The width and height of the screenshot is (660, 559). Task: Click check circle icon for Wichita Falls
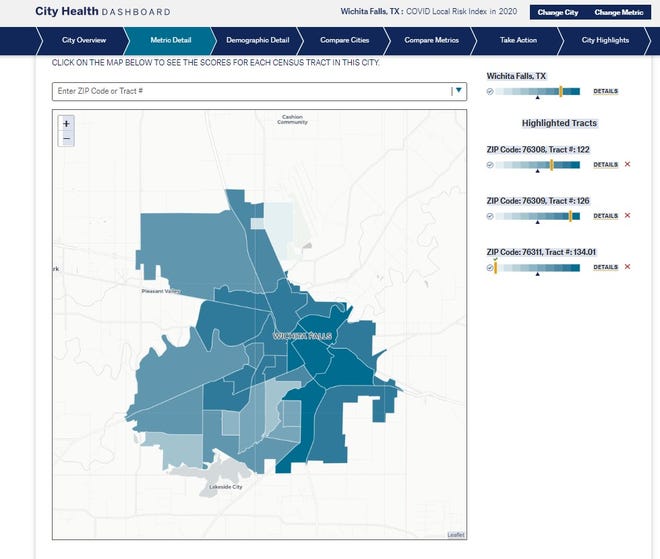pyautogui.click(x=490, y=91)
